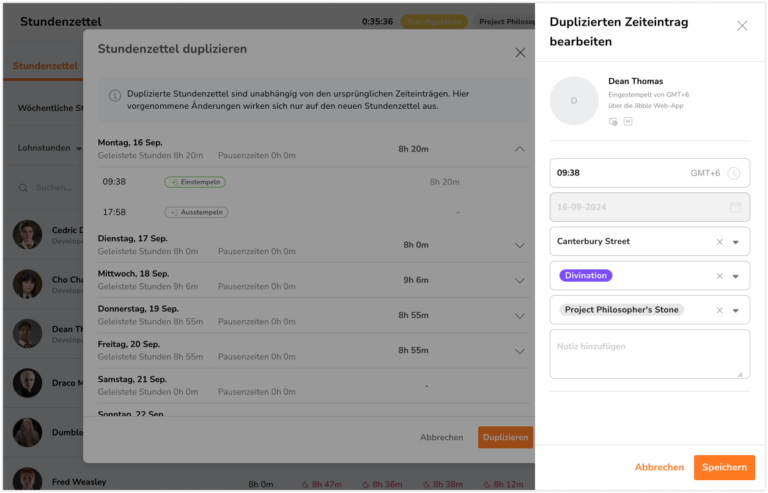This screenshot has height=493, width=768.
Task: Click Abbrechen in the edit panel
Action: coord(659,467)
